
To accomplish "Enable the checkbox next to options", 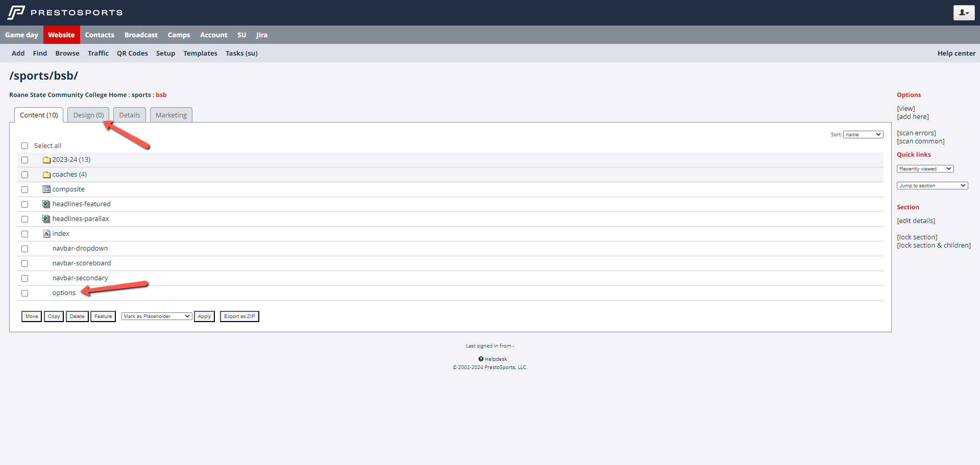I will pos(24,293).
